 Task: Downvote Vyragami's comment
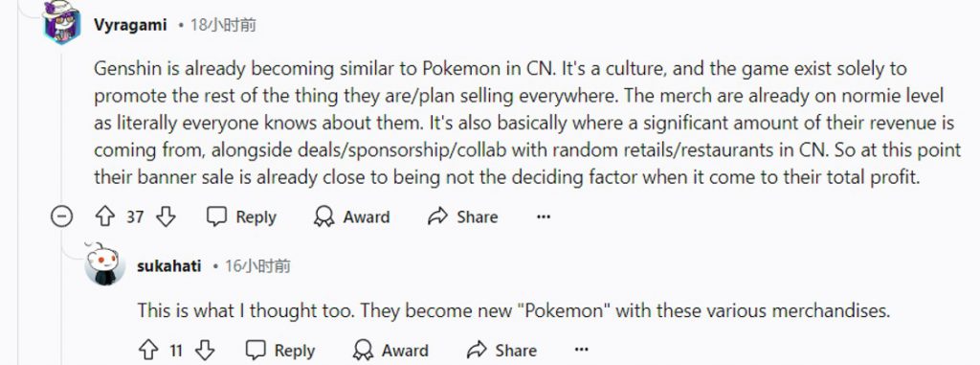[166, 217]
